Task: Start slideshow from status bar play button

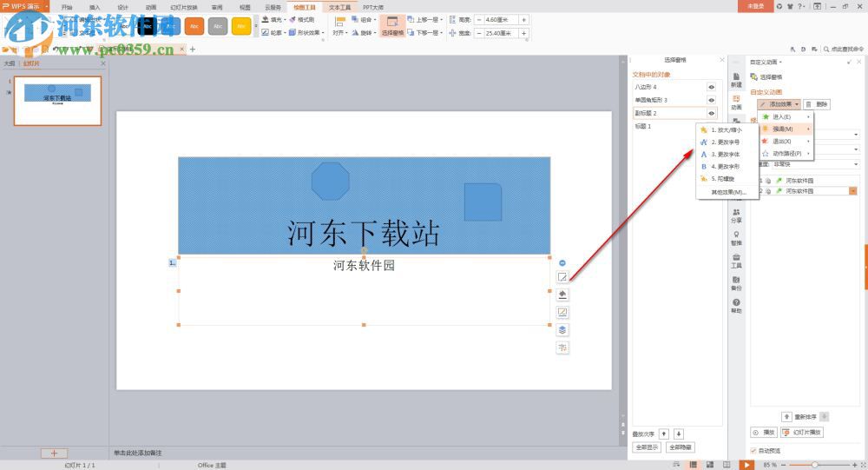Action: coord(746,465)
